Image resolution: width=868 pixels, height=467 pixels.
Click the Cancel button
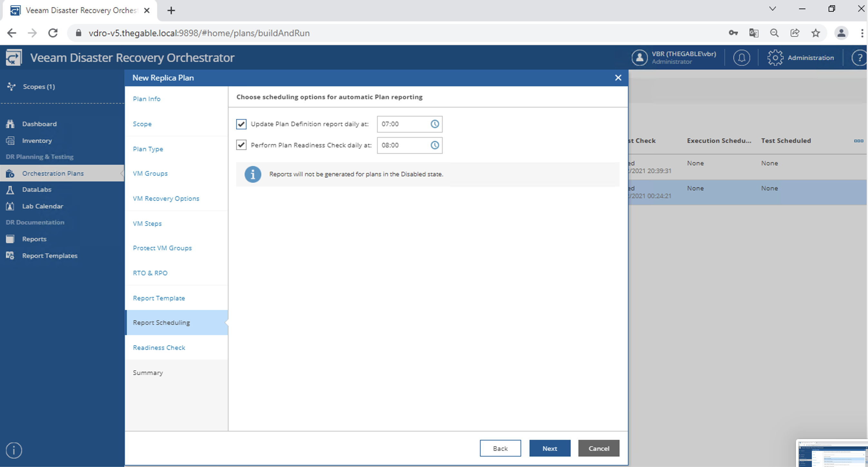point(599,448)
